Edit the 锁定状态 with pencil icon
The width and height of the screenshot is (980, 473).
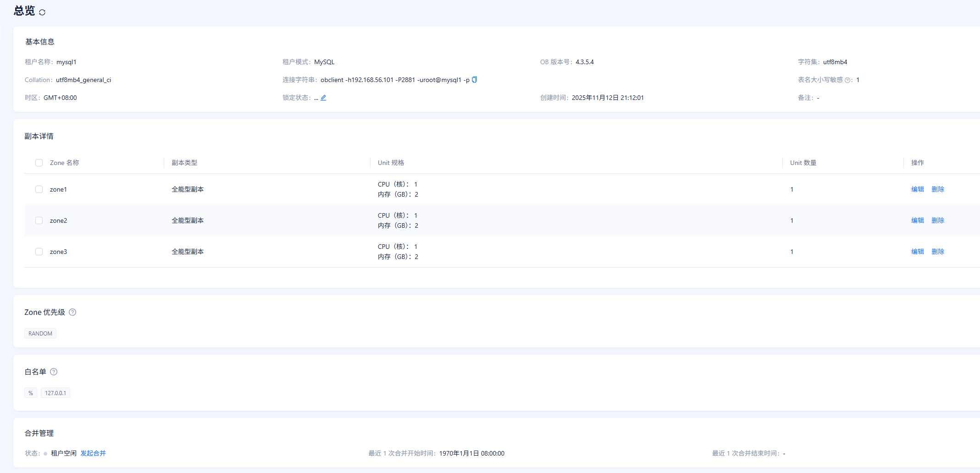tap(323, 98)
